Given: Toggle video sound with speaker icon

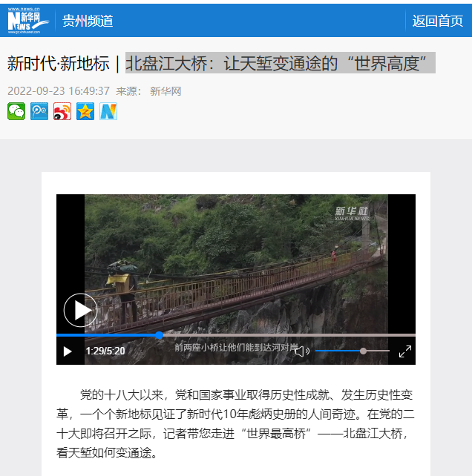Looking at the screenshot, I should (x=302, y=351).
